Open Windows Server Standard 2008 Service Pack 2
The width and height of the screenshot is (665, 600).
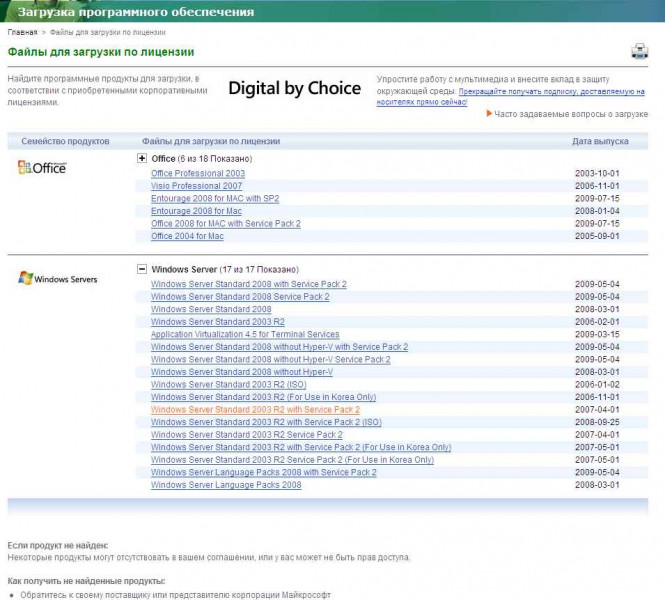point(240,297)
